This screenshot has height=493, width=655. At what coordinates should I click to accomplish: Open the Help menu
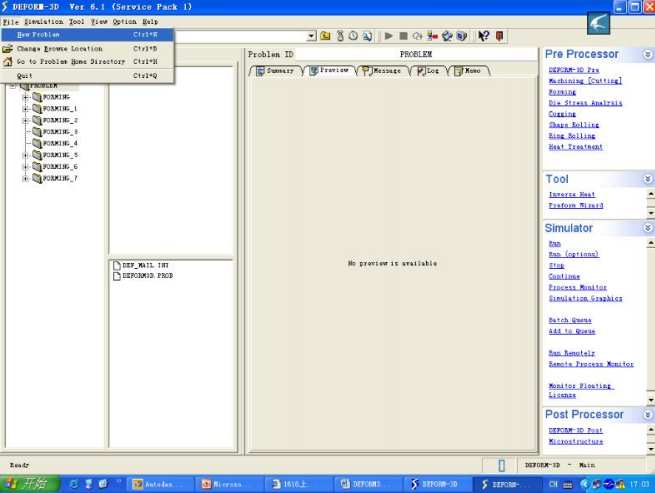pyautogui.click(x=150, y=22)
